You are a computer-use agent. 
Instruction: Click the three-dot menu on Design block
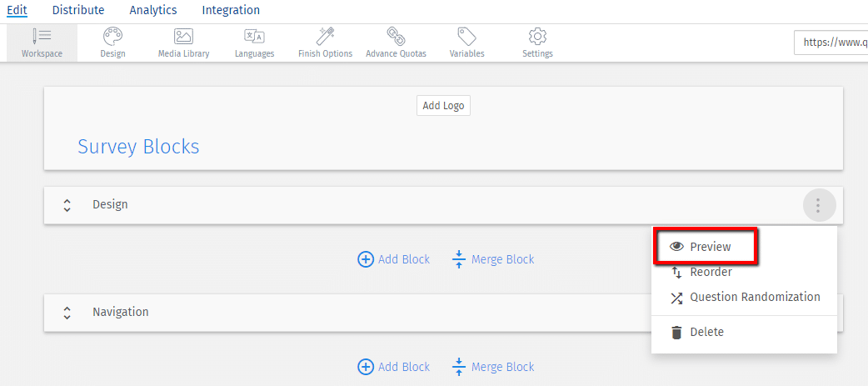click(818, 205)
